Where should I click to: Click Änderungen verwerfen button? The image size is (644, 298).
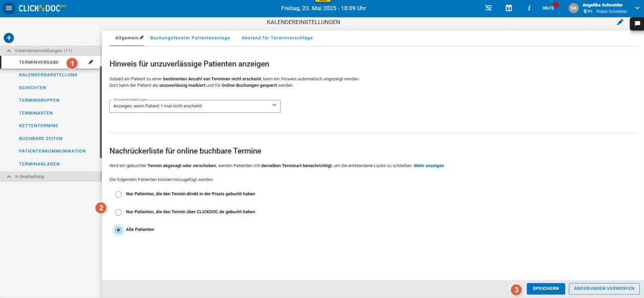pos(604,289)
